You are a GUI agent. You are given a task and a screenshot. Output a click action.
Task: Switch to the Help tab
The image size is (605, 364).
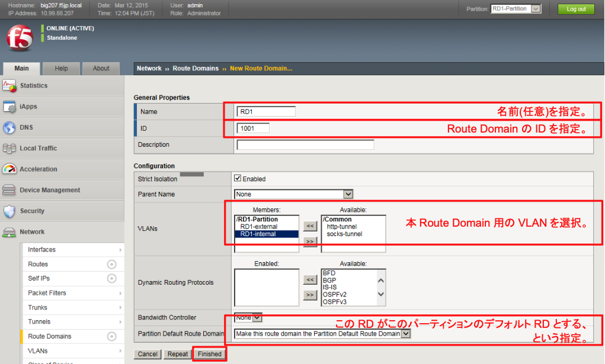click(61, 69)
